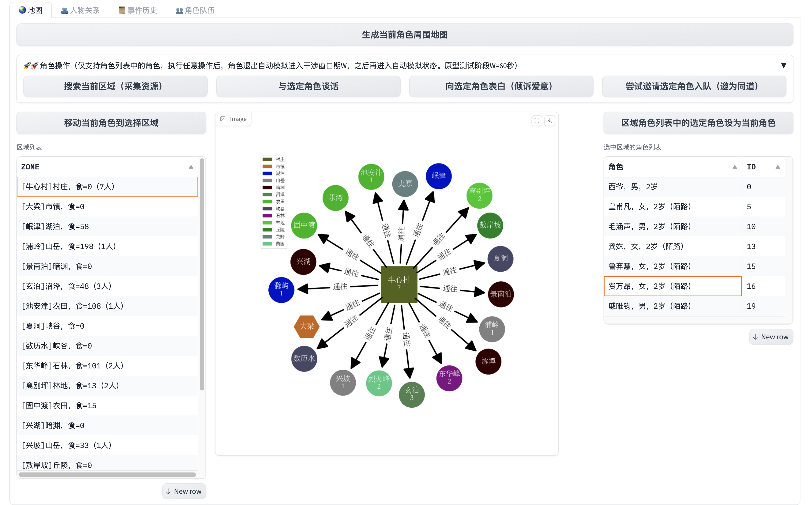Click the 乐湾 green node on map
The image size is (812, 505).
click(335, 198)
